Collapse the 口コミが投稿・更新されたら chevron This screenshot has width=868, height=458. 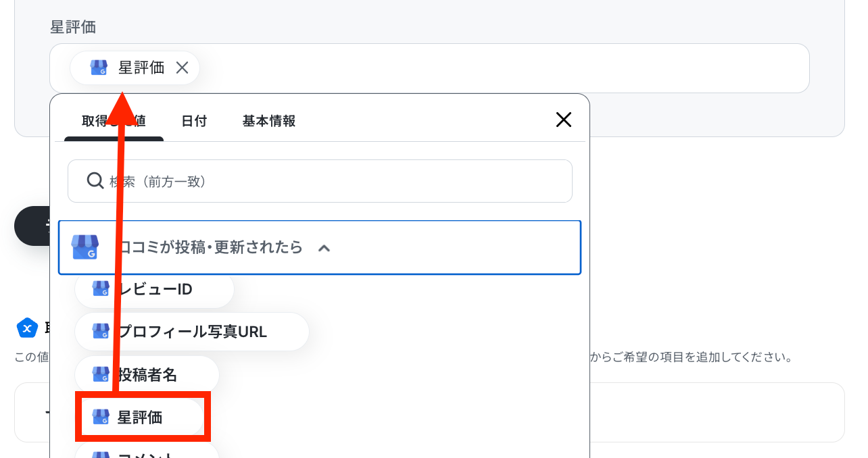tap(324, 248)
